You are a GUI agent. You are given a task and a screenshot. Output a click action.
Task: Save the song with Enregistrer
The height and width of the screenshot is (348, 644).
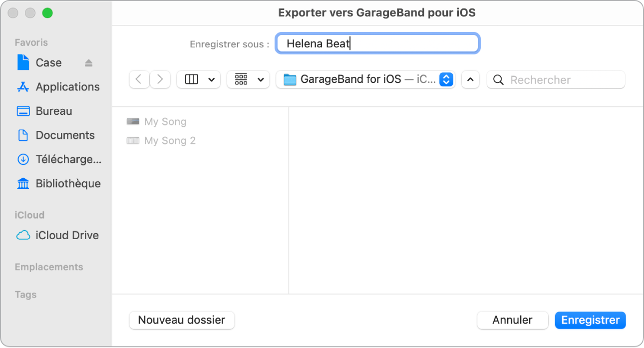point(590,320)
